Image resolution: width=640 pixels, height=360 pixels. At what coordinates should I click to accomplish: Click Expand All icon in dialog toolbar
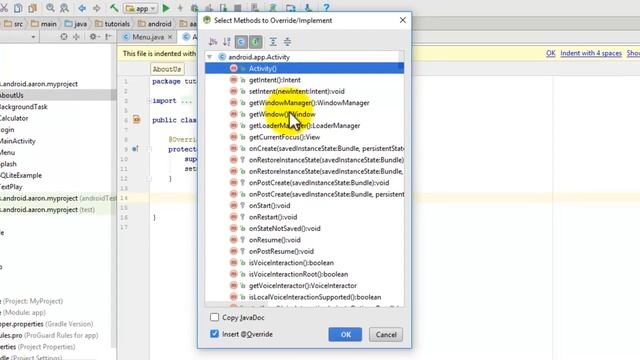[x=273, y=41]
